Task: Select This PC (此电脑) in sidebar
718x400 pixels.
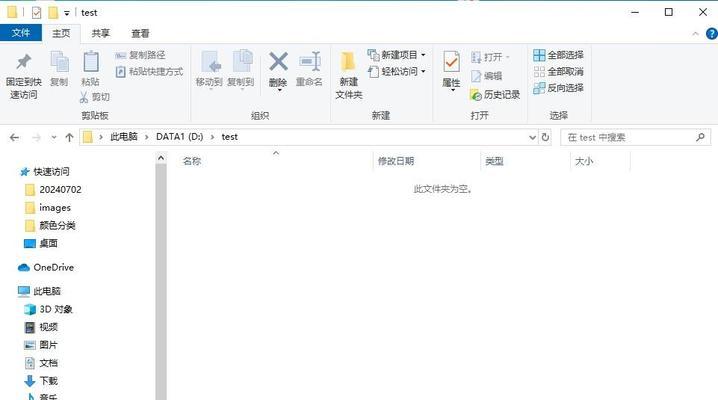Action: click(39, 291)
